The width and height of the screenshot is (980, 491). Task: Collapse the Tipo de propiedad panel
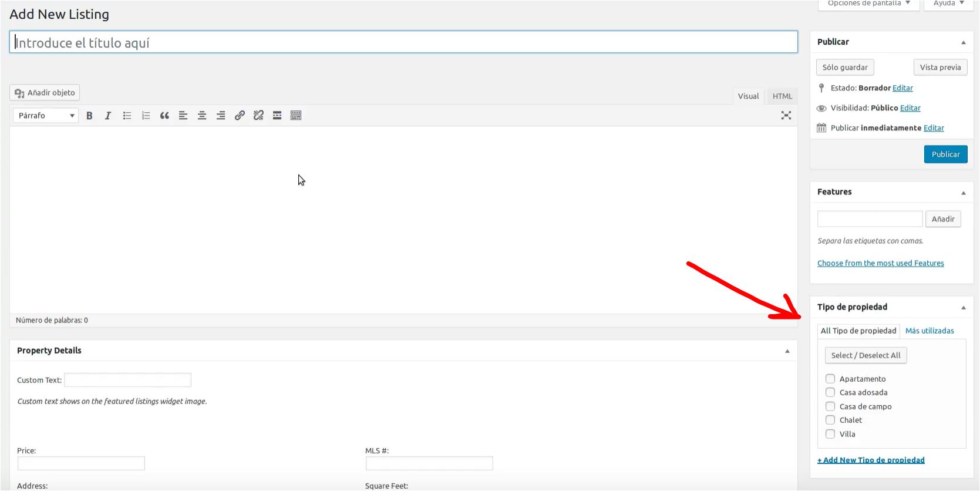coord(963,308)
